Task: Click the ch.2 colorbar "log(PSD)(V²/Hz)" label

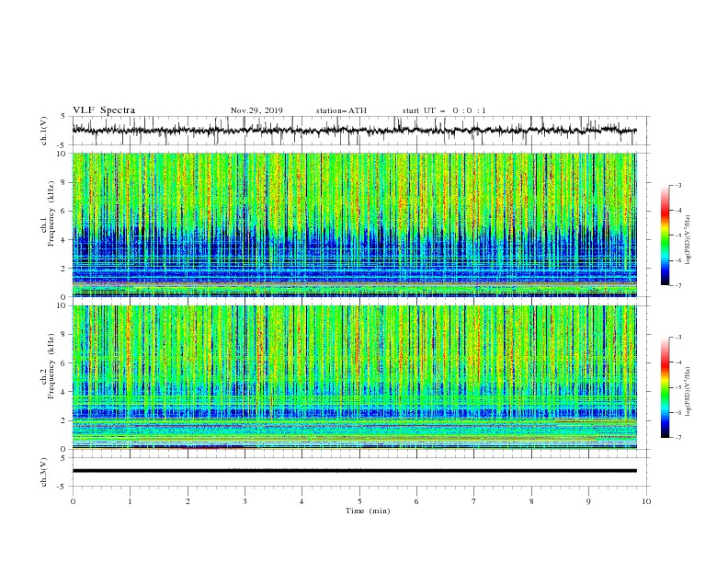Action: (x=688, y=391)
